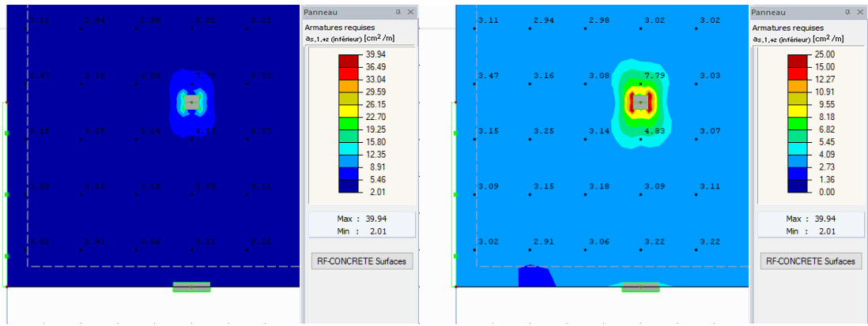Click the 2.91 value in the light blue plot

(543, 242)
